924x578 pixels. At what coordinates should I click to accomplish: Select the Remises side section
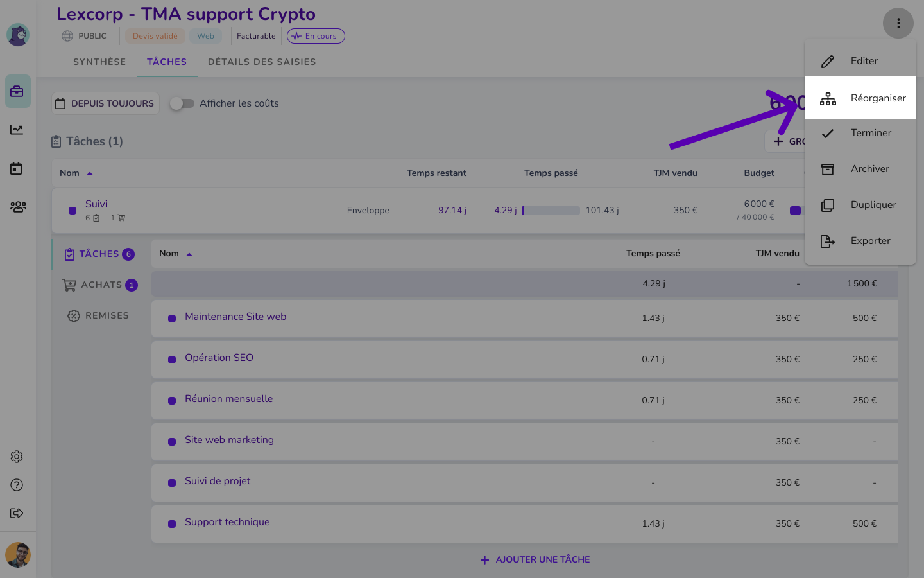pos(99,315)
